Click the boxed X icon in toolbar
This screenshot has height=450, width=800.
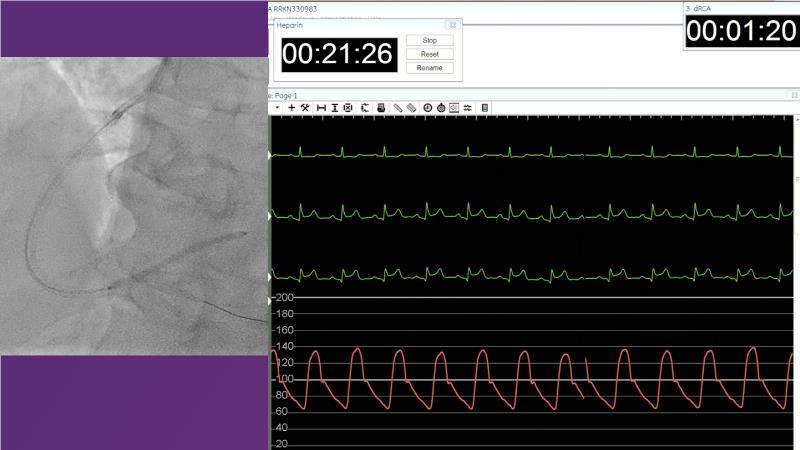(348, 107)
